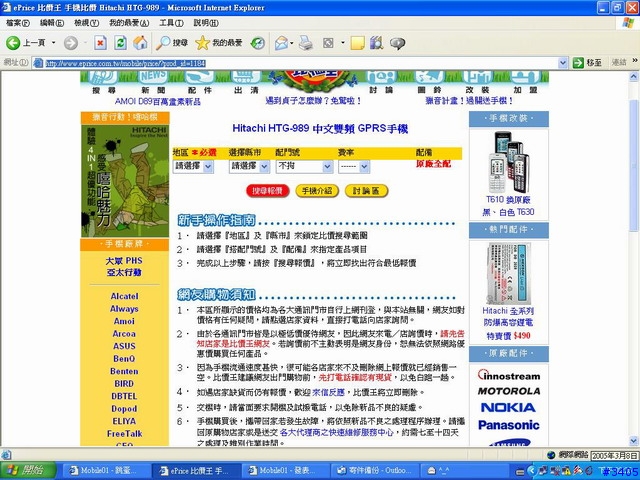The height and width of the screenshot is (480, 640).
Task: Open the 工具 Tools menu
Action: pos(171,23)
